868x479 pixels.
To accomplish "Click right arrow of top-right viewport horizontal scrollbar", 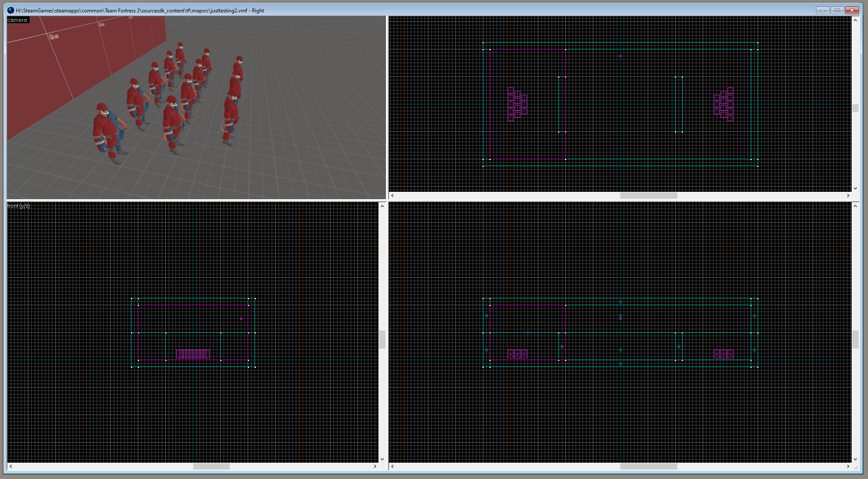I will (x=848, y=196).
